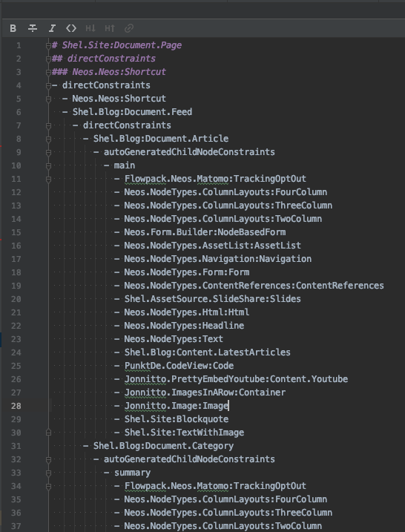The image size is (405, 532).
Task: Click Neos.NodeTypes.ColumnLayouts:TwoColumn on line 14
Action: point(223,219)
